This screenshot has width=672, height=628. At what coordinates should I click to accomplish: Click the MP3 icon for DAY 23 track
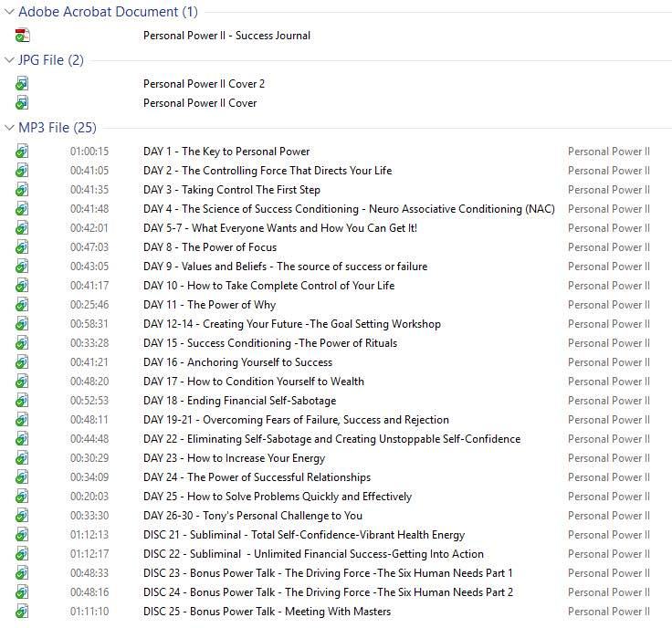click(x=22, y=458)
